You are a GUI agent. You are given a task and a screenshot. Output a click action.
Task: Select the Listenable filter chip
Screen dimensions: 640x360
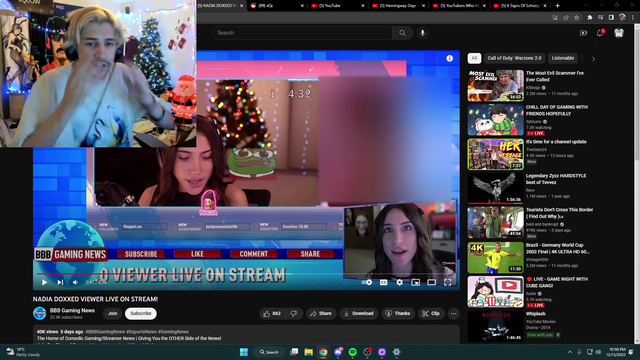click(563, 58)
